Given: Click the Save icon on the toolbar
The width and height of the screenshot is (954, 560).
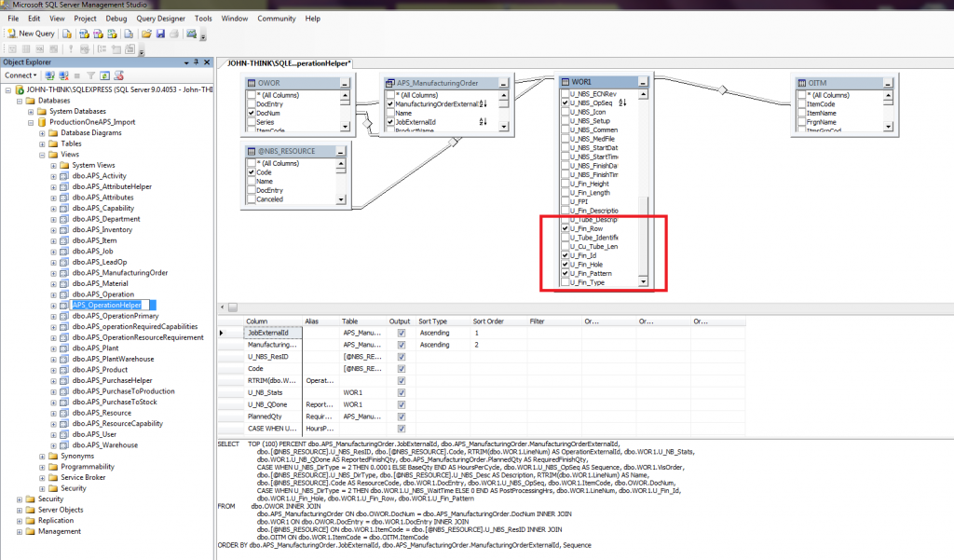Looking at the screenshot, I should coord(160,35).
